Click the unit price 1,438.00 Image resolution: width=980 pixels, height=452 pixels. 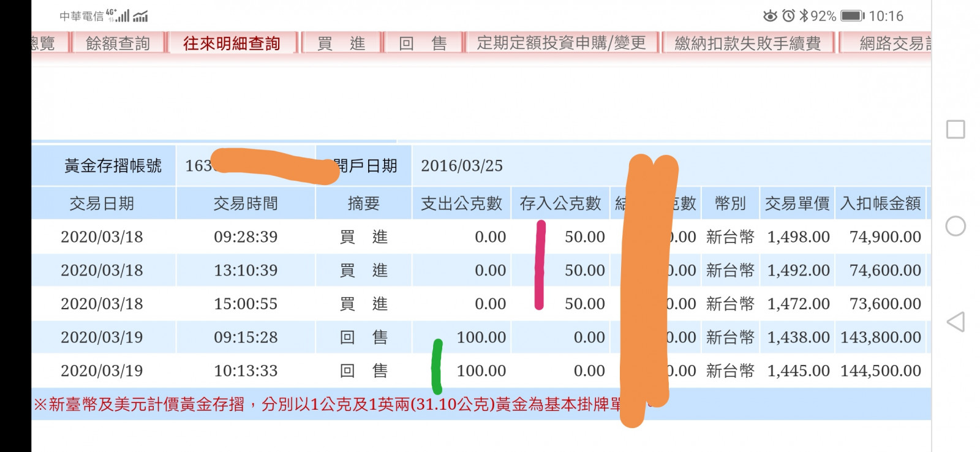[x=799, y=337]
